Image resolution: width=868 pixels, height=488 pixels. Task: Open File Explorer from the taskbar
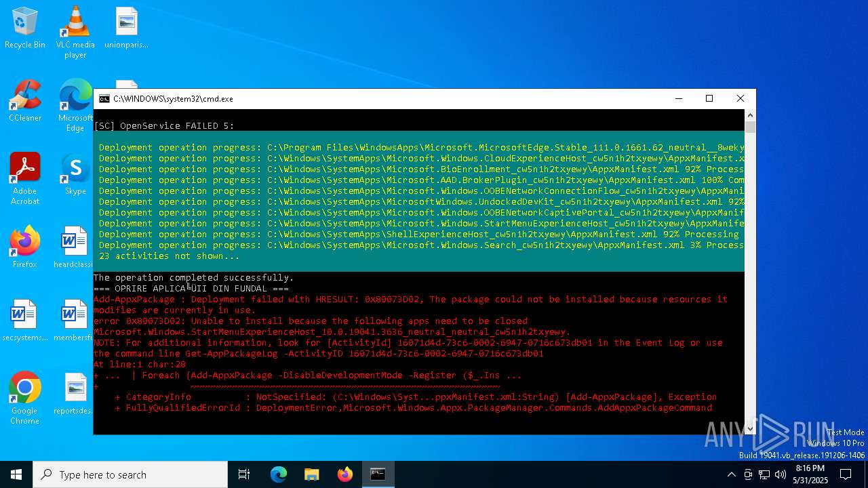(311, 474)
